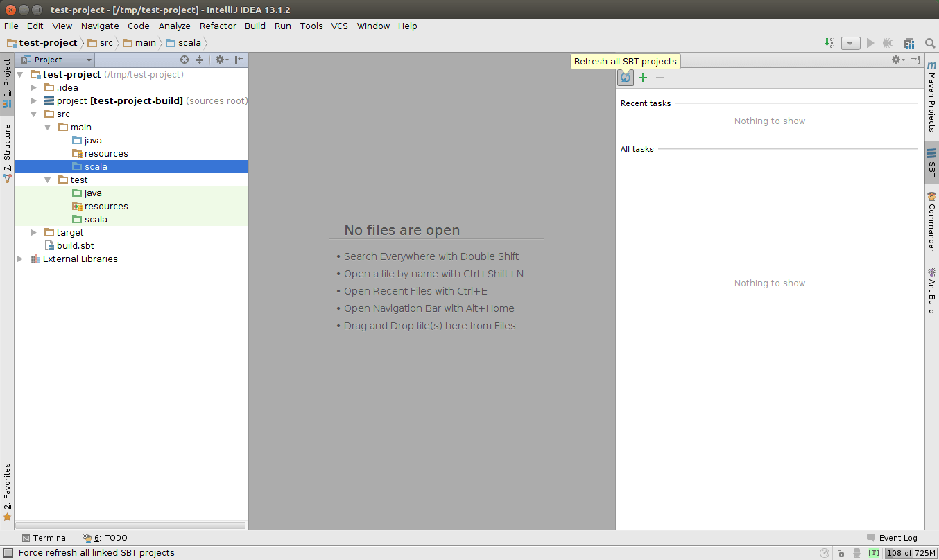939x560 pixels.
Task: Open the Ant Build side tab
Action: (932, 290)
